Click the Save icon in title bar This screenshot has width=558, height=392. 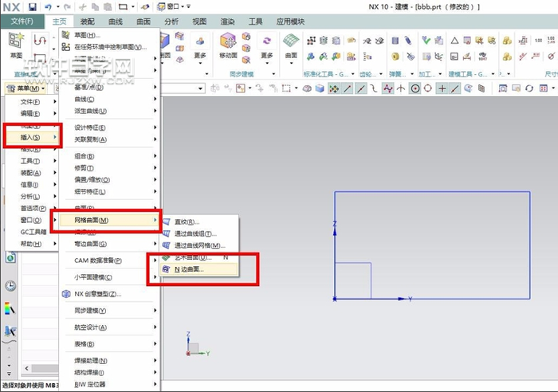point(33,6)
